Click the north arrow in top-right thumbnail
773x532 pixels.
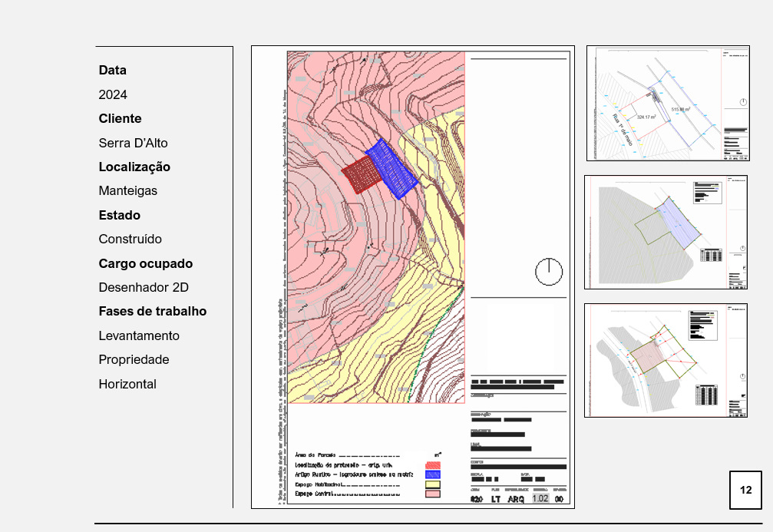coord(743,102)
